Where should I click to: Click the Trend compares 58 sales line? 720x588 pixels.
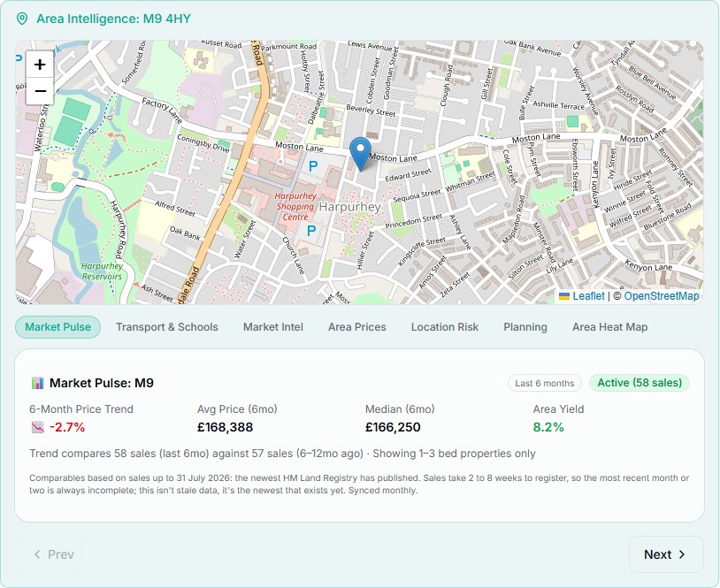pyautogui.click(x=282, y=454)
